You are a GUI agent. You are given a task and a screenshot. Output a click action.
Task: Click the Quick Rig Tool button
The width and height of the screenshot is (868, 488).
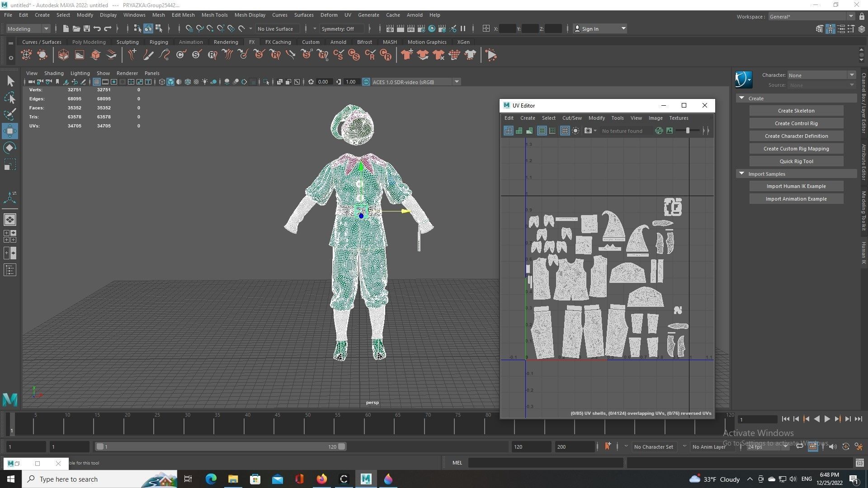[x=796, y=161]
